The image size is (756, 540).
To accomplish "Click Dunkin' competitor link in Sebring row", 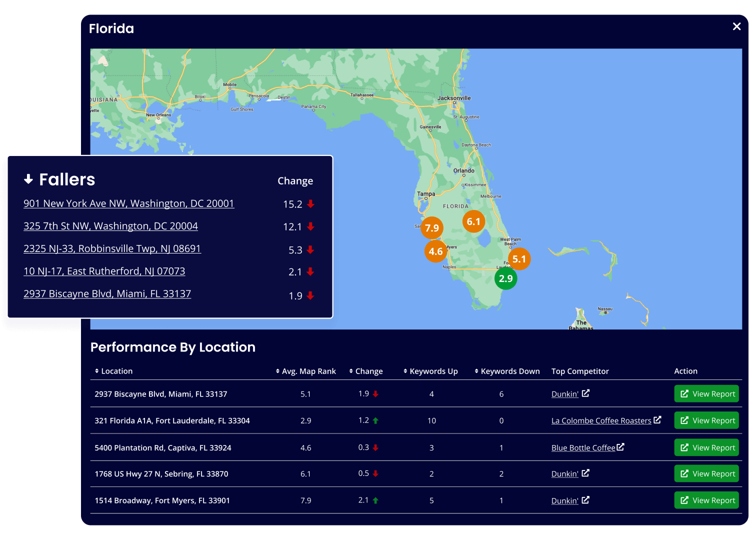I will 564,474.
